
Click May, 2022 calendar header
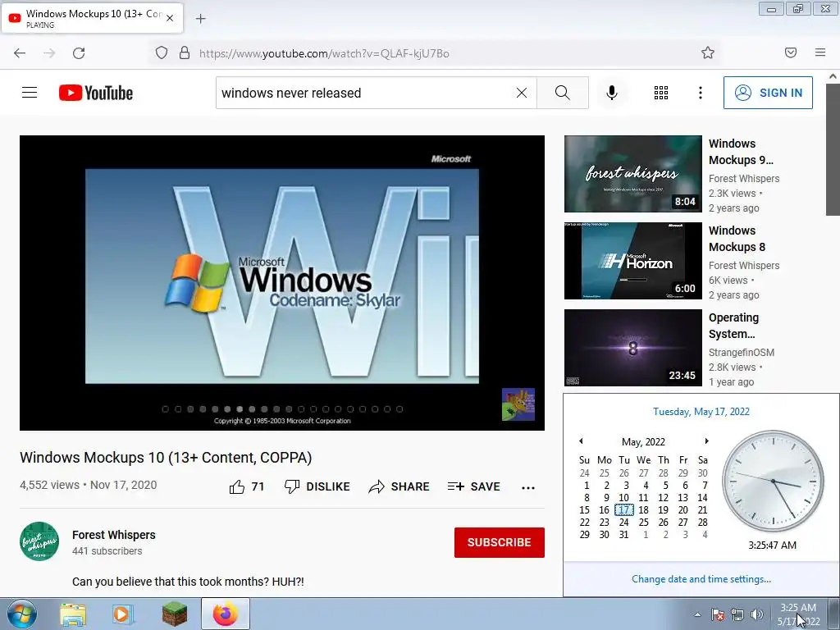coord(643,441)
